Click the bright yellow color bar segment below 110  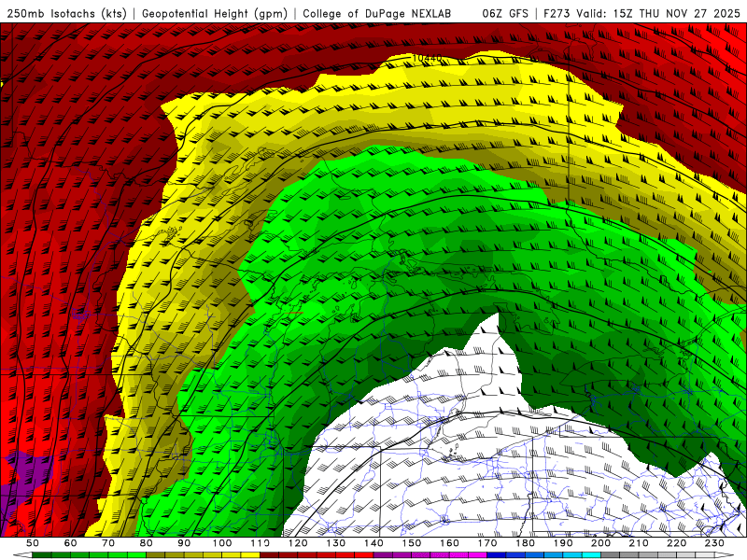(x=250, y=555)
